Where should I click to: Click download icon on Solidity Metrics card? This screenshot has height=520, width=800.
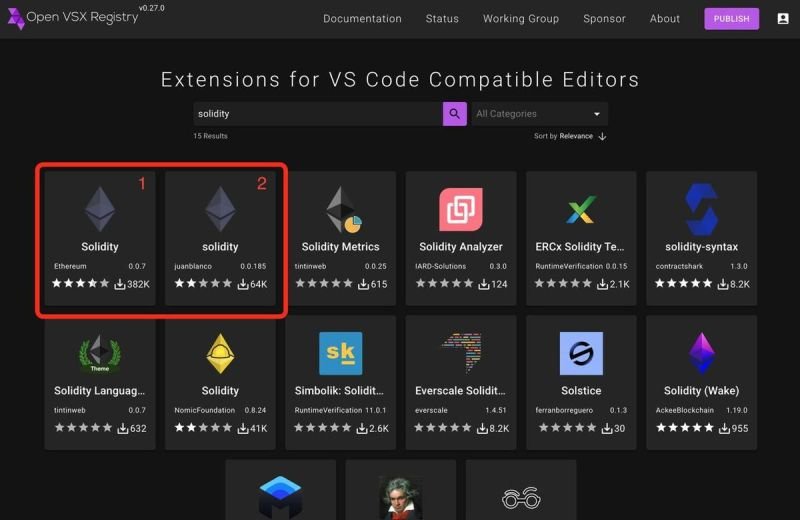pyautogui.click(x=363, y=284)
